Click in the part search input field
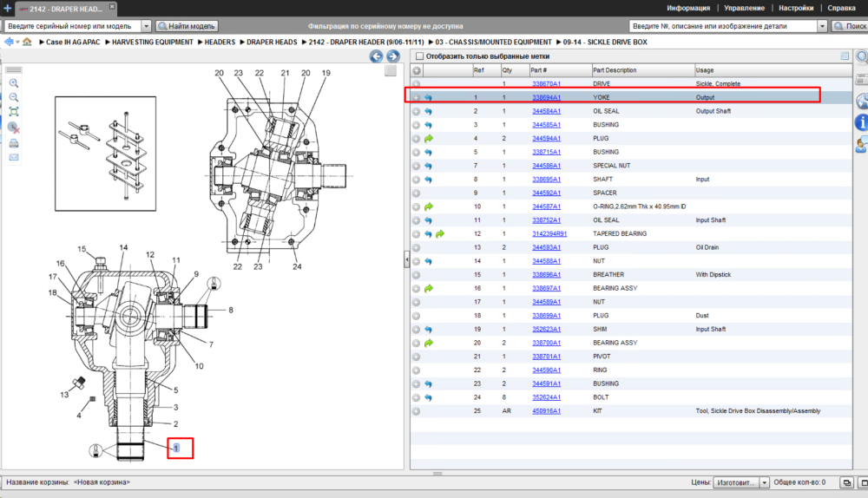 click(724, 26)
